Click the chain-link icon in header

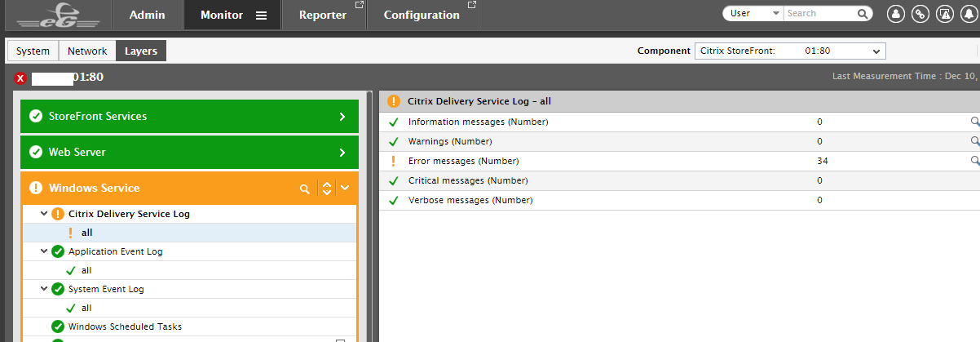click(x=920, y=14)
